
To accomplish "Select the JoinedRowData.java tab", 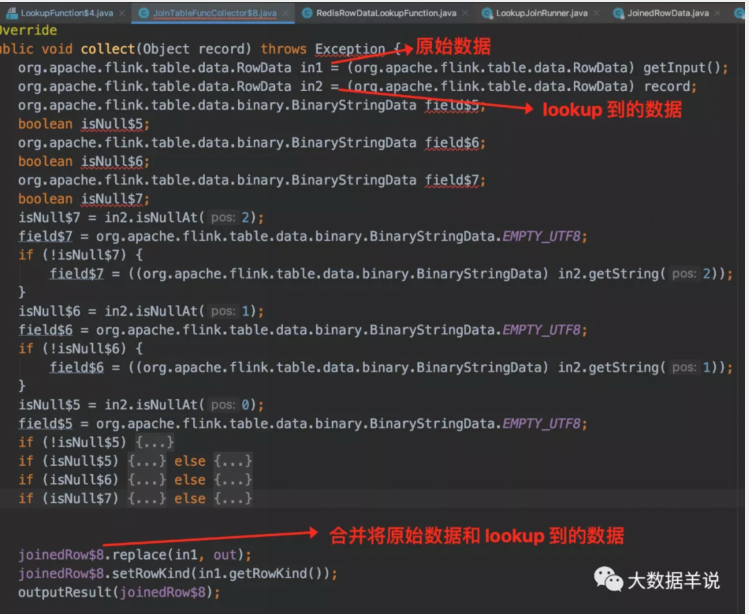I will (667, 13).
